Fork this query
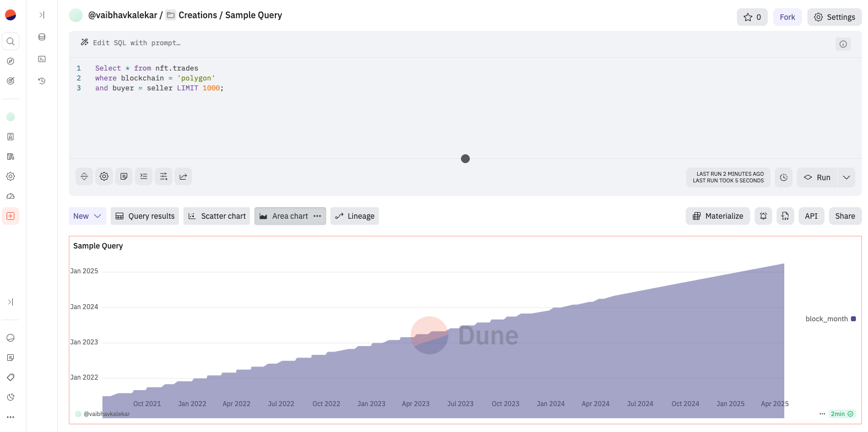Viewport: 868px width, 432px height. click(788, 17)
